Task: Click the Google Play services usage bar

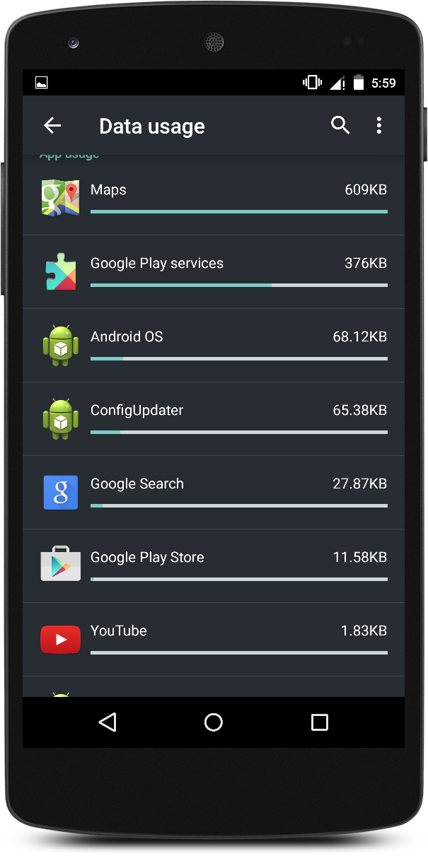Action: point(238,285)
